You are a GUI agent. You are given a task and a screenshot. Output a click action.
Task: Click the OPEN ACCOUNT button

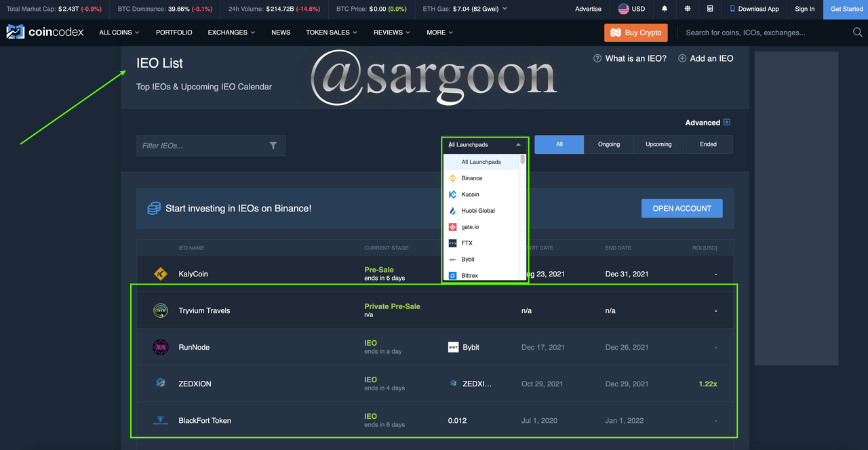click(682, 208)
